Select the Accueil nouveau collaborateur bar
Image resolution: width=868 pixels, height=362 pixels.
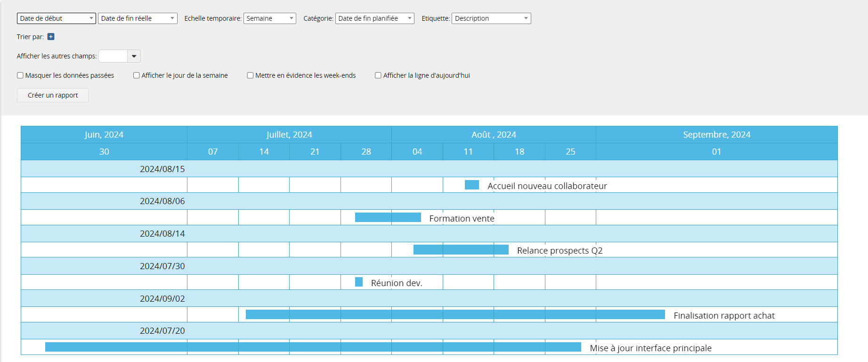tap(471, 185)
